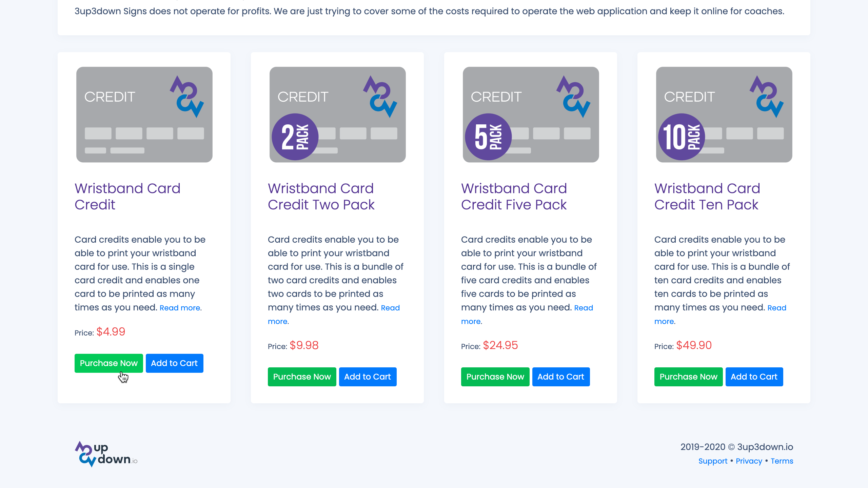Add the Two Pack to cart
The height and width of the screenshot is (488, 868).
pyautogui.click(x=368, y=377)
